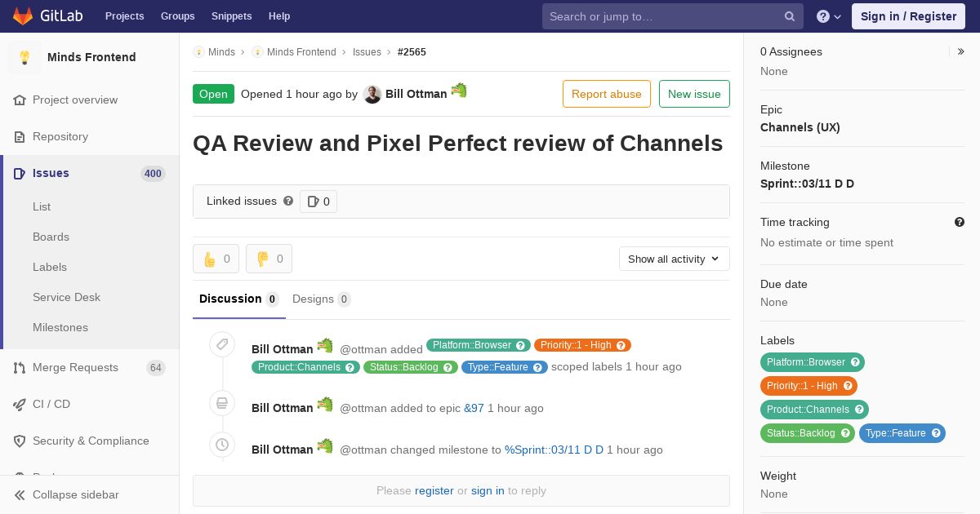980x514 pixels.
Task: Click Type::Feature label in right sidebar
Action: coord(895,433)
